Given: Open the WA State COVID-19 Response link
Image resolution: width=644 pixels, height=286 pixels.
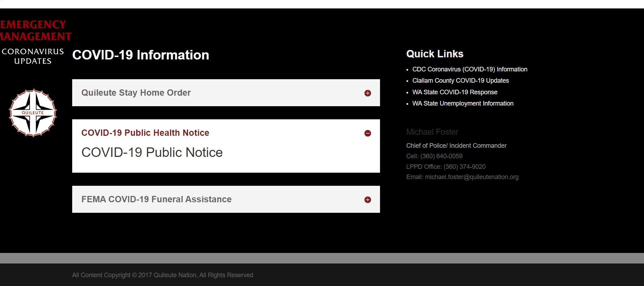Looking at the screenshot, I should tap(455, 92).
